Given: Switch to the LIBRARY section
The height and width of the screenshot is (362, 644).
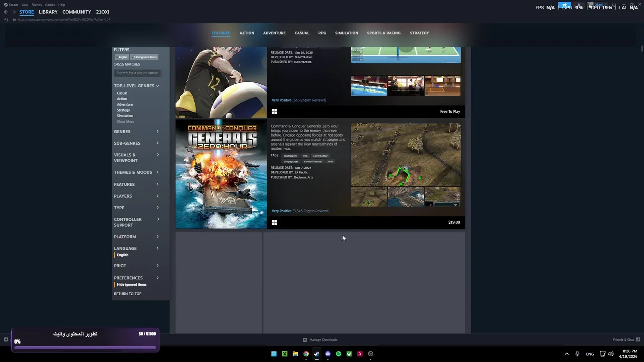Looking at the screenshot, I should point(48,12).
